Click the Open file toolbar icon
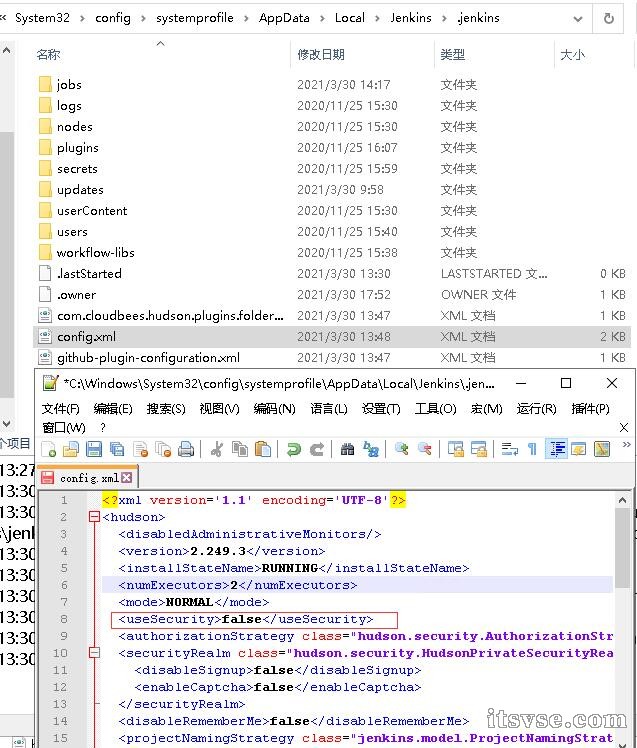This screenshot has height=748, width=637. click(x=71, y=449)
